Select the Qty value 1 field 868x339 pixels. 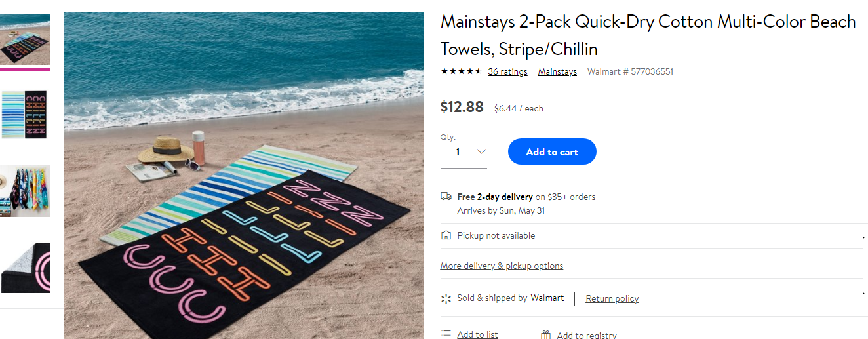point(464,152)
